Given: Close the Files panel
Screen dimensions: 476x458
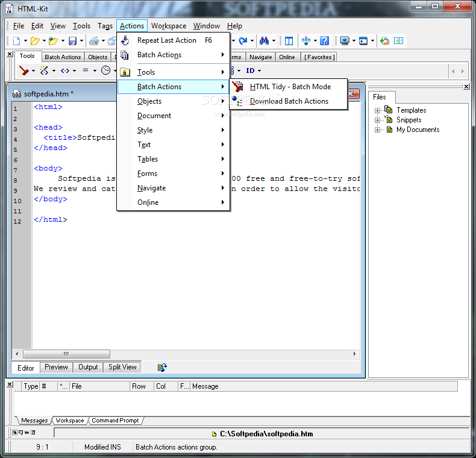Looking at the screenshot, I should pyautogui.click(x=466, y=87).
